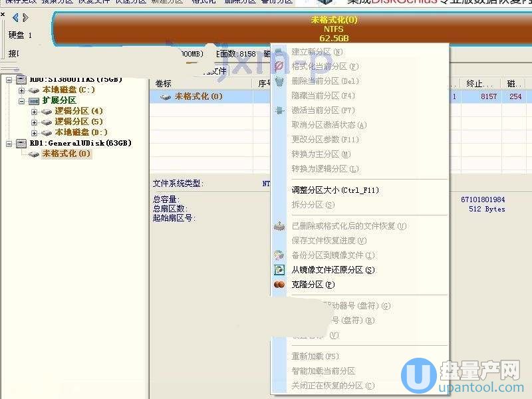Click the table row 未格式化 (0) drive icon
The height and width of the screenshot is (399, 532).
tap(165, 97)
